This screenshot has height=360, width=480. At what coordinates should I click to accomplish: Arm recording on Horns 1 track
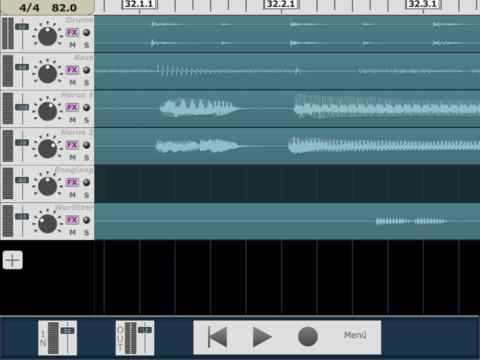tap(86, 107)
